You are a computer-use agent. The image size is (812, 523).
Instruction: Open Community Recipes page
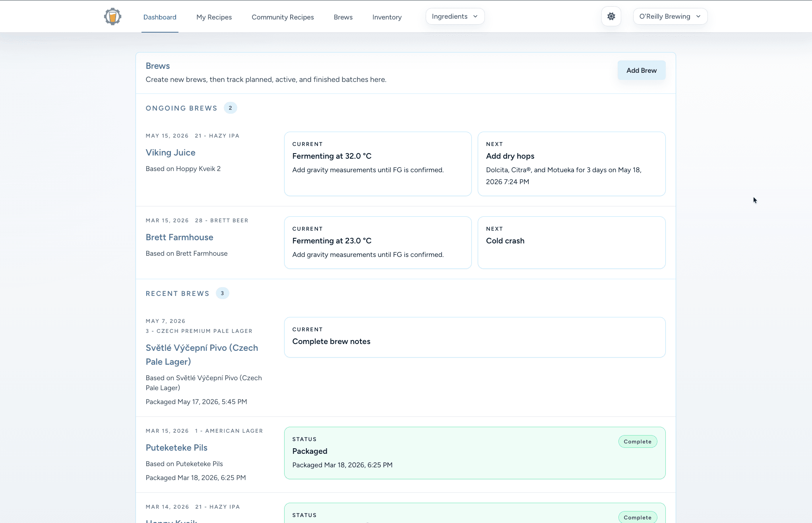pos(283,17)
